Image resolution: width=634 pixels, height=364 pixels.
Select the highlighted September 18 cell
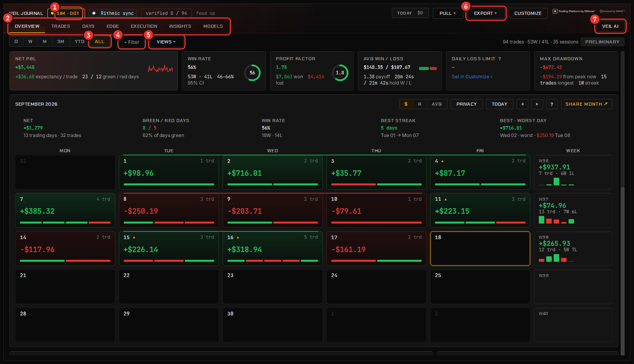coord(480,249)
